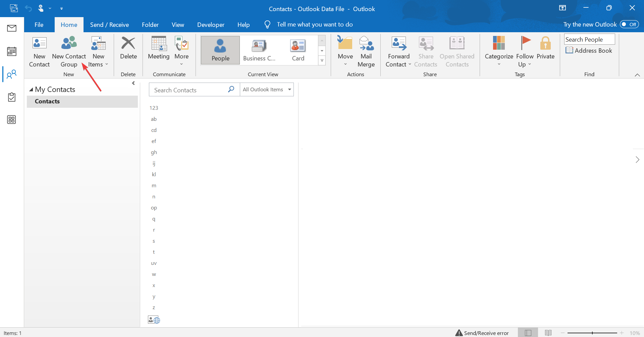Click zoom out minus button

click(563, 333)
